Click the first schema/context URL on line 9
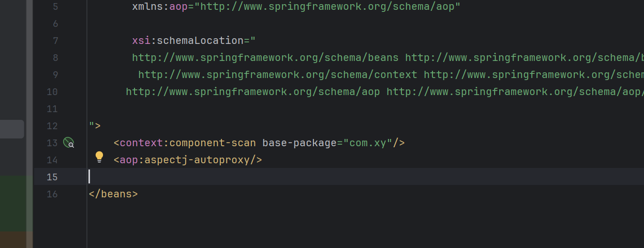The width and height of the screenshot is (644, 248). pyautogui.click(x=277, y=75)
